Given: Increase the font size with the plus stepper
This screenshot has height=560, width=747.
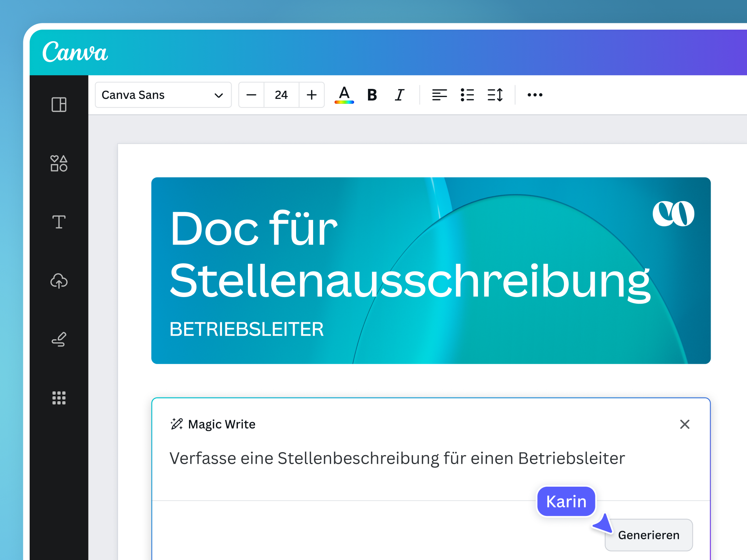Looking at the screenshot, I should pyautogui.click(x=312, y=95).
